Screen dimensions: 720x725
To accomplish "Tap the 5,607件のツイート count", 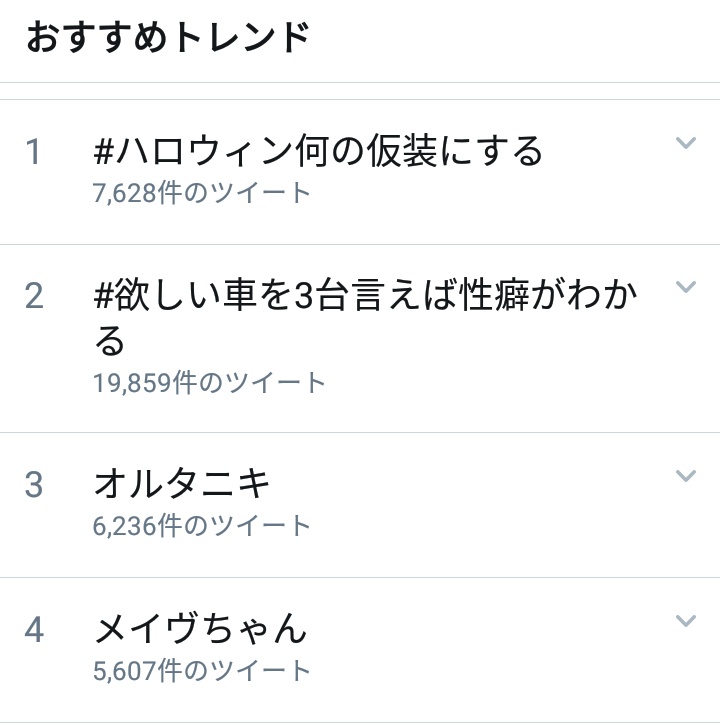I will pos(202,670).
